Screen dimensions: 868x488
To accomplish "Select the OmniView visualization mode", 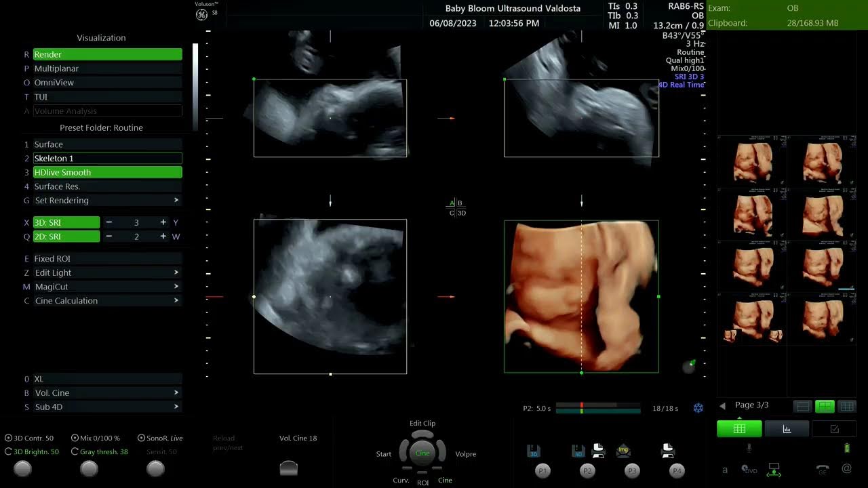I will click(107, 82).
